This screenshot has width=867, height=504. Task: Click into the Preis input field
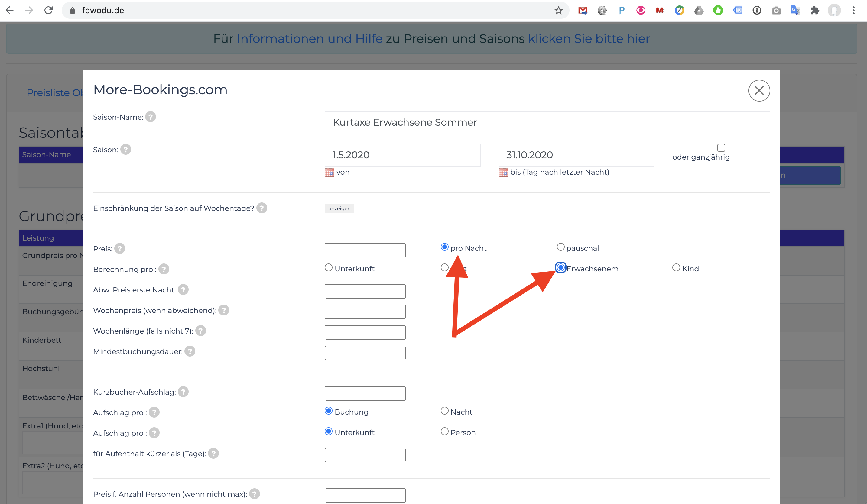pyautogui.click(x=365, y=250)
